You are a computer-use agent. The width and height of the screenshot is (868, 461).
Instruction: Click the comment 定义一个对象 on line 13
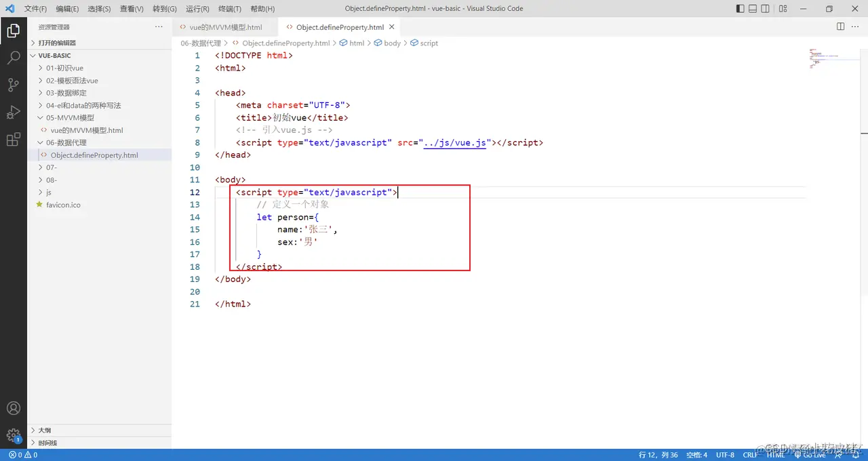click(x=293, y=205)
